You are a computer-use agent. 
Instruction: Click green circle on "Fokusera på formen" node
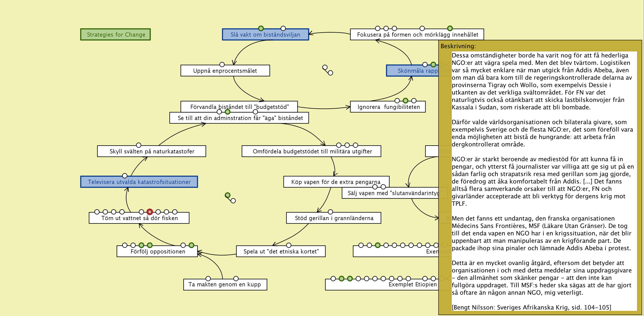pos(450,28)
